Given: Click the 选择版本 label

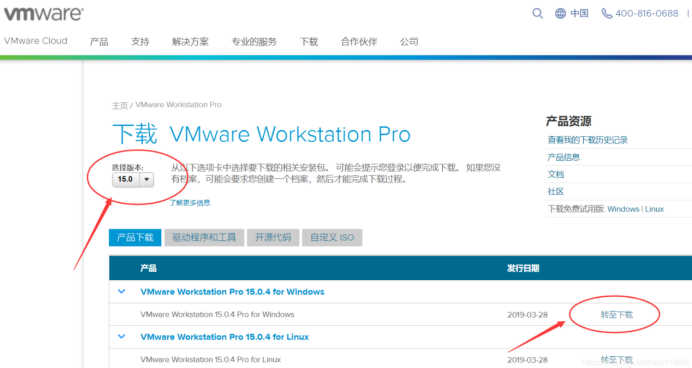Looking at the screenshot, I should 128,168.
